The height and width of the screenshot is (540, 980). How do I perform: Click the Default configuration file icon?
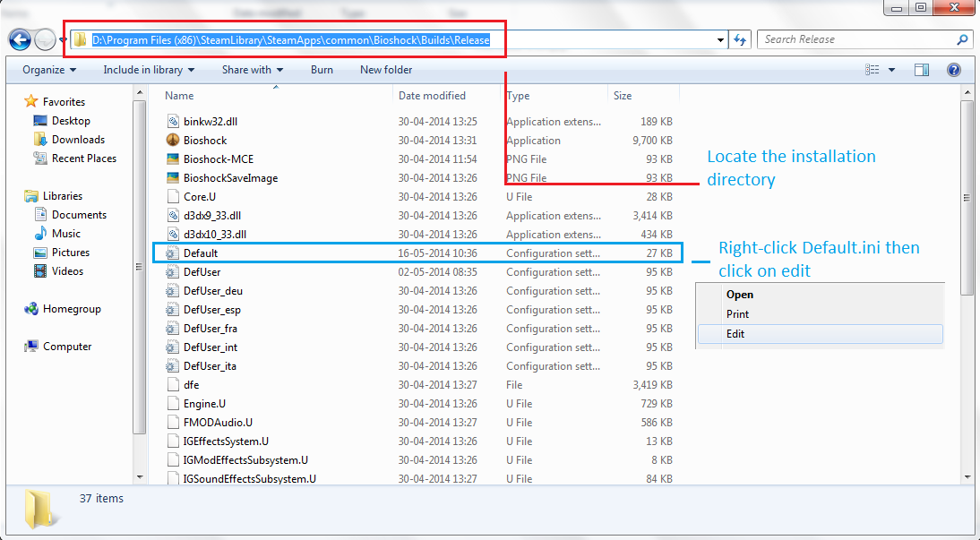pyautogui.click(x=173, y=253)
